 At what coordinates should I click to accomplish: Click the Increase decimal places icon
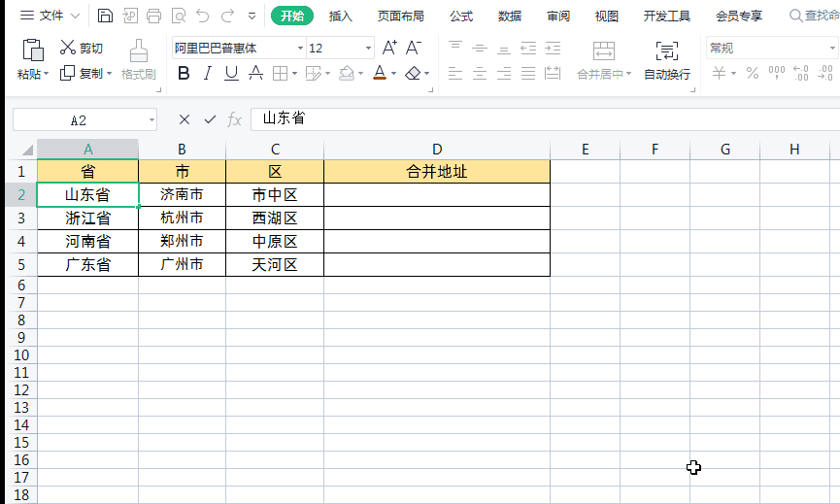[801, 73]
